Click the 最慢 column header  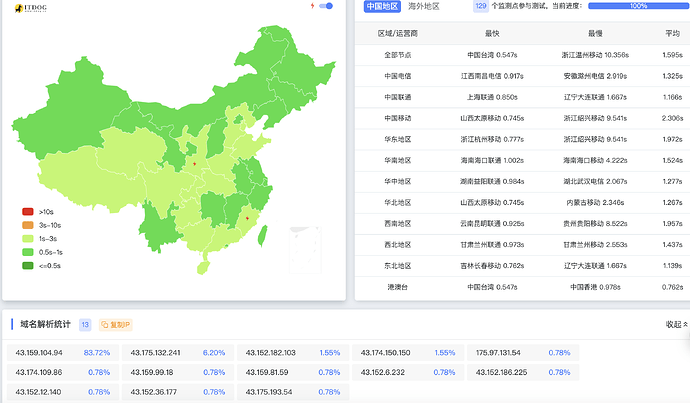click(595, 33)
